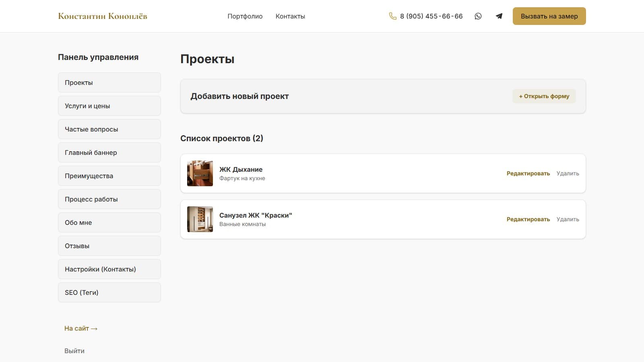Click the Список проектов (2) heading
The image size is (644, 362).
222,138
